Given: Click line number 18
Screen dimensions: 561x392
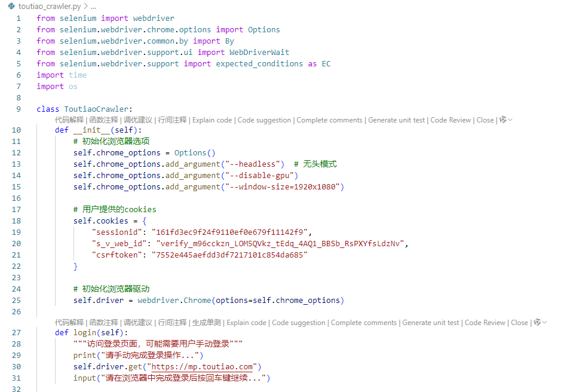Looking at the screenshot, I should 17,221.
